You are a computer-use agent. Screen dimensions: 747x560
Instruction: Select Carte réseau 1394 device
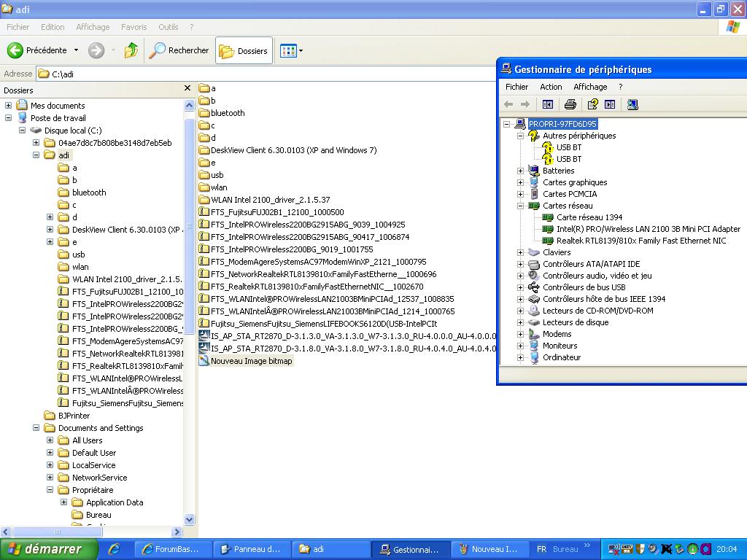coord(589,217)
